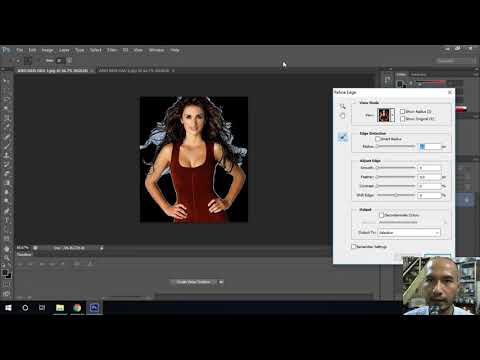The image size is (480, 360).
Task: Open the File menu
Action: click(x=20, y=50)
